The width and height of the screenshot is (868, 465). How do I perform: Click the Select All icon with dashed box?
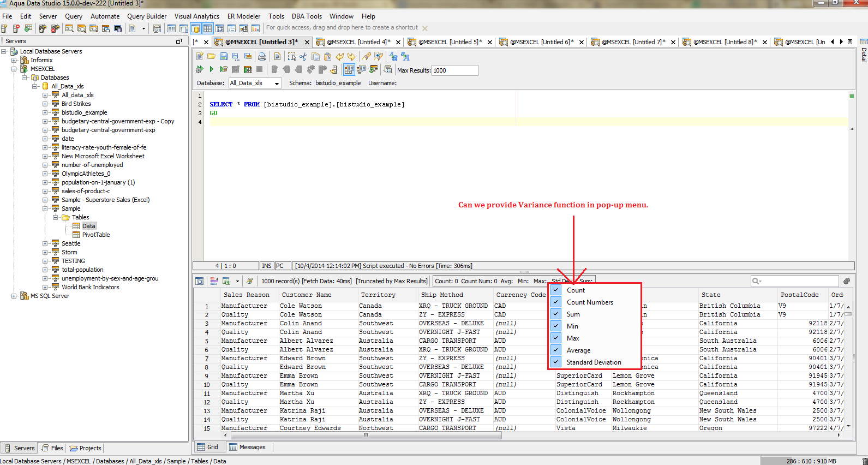click(292, 56)
